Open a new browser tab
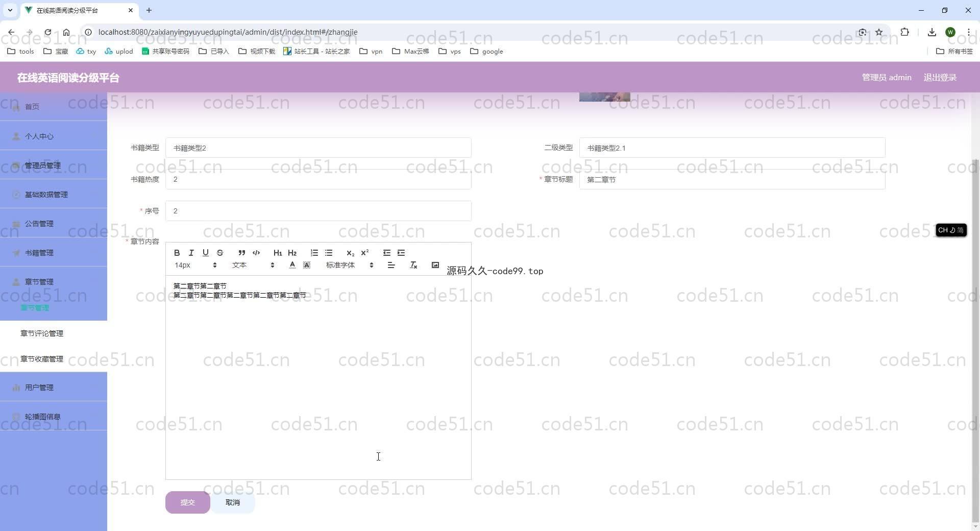This screenshot has width=980, height=531. pos(149,10)
